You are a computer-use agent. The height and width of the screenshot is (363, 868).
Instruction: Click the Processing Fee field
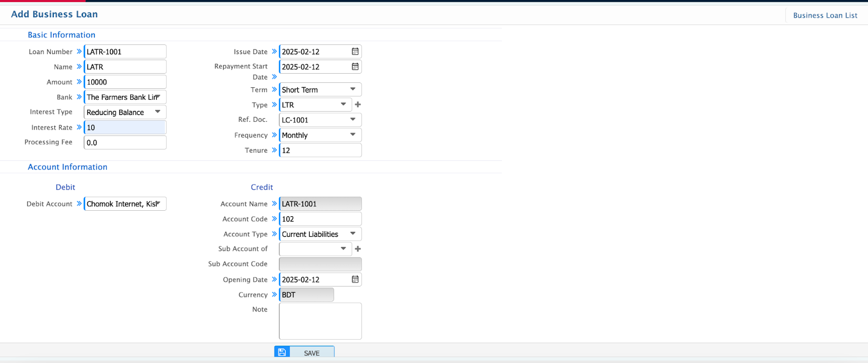point(125,142)
